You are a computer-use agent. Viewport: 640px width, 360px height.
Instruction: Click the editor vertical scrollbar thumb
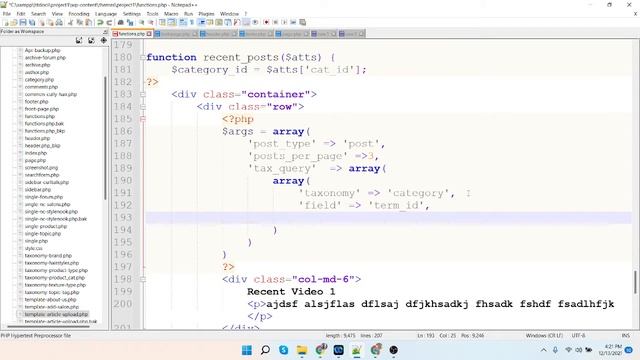(635, 282)
